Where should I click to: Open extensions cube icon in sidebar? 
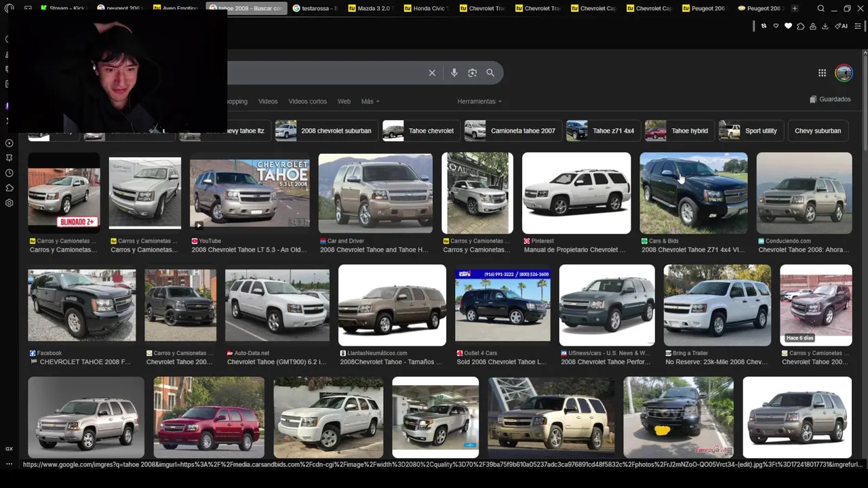[x=9, y=188]
